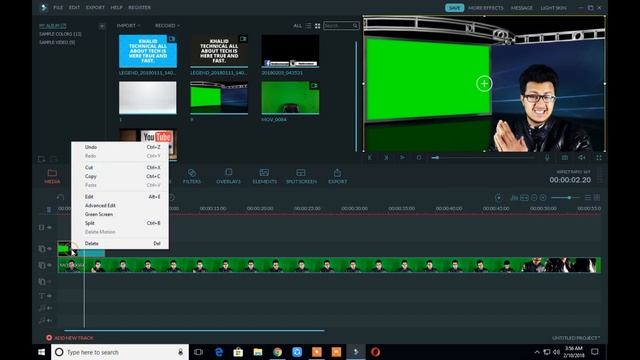Select Advanced Edit from the context menu
The image size is (640, 360).
tap(120, 205)
